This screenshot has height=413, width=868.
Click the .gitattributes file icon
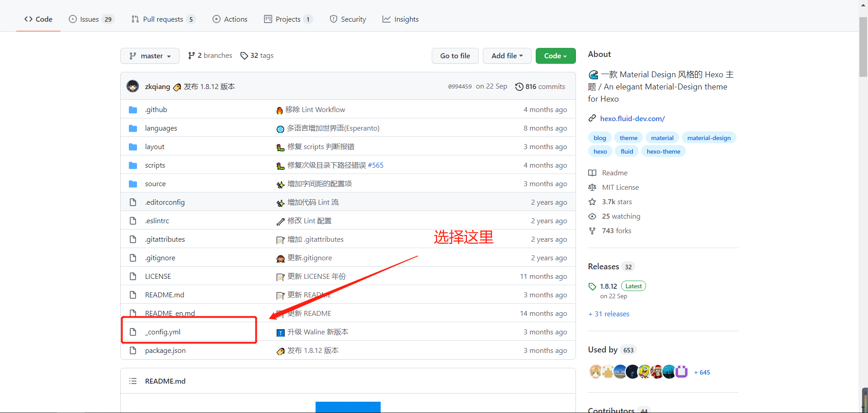pos(133,239)
